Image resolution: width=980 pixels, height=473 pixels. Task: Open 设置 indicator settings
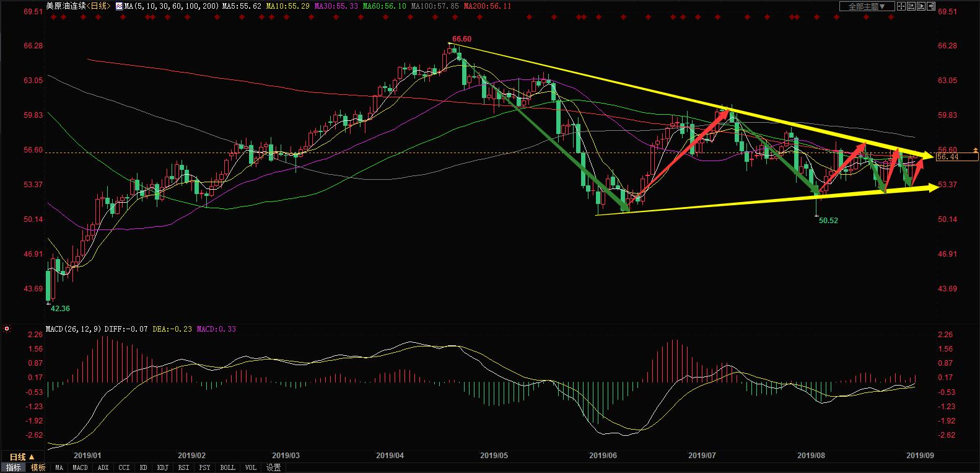pyautogui.click(x=273, y=467)
